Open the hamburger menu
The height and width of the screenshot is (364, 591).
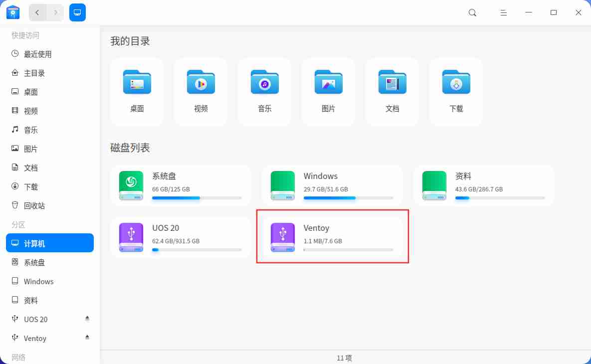[x=503, y=12]
